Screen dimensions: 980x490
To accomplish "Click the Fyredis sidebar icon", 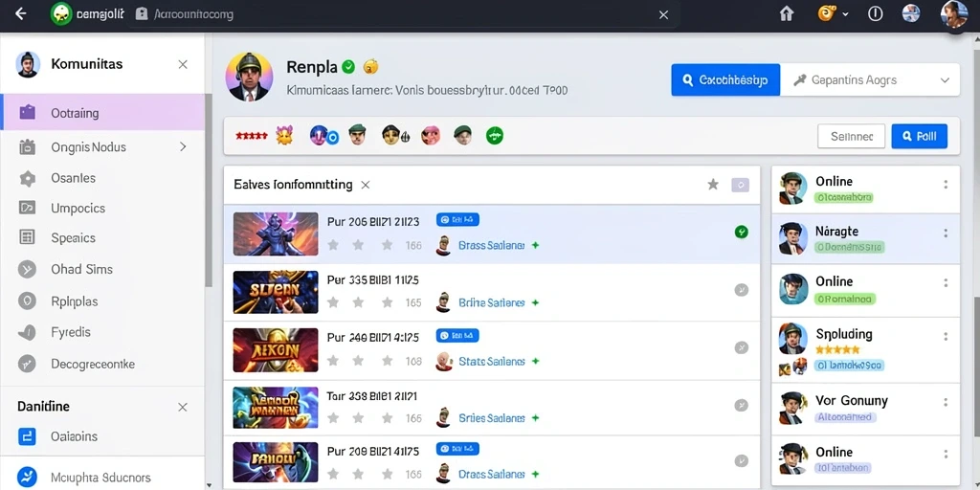I will [27, 332].
